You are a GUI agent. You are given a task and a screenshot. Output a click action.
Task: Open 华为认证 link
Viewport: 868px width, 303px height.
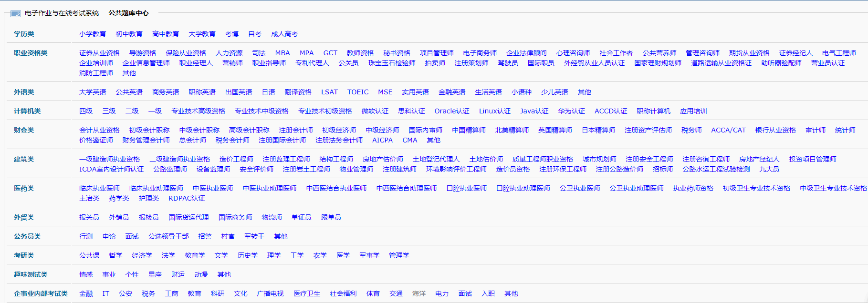572,111
